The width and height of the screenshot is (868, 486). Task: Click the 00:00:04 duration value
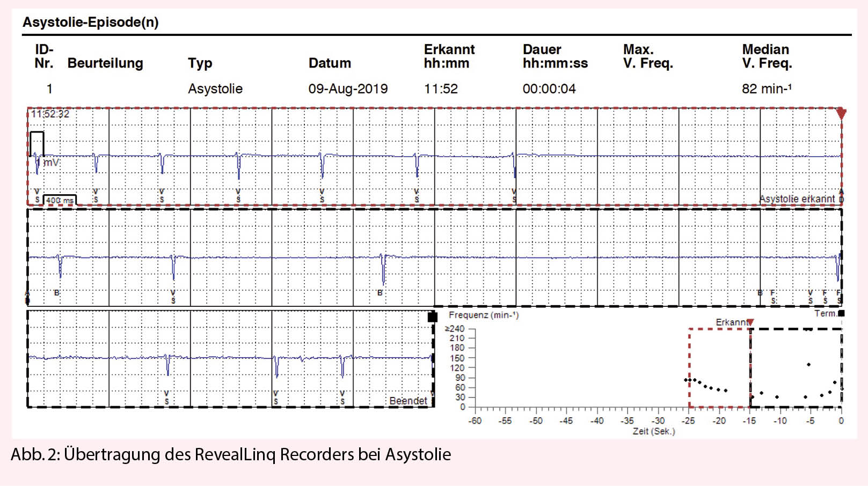click(549, 89)
